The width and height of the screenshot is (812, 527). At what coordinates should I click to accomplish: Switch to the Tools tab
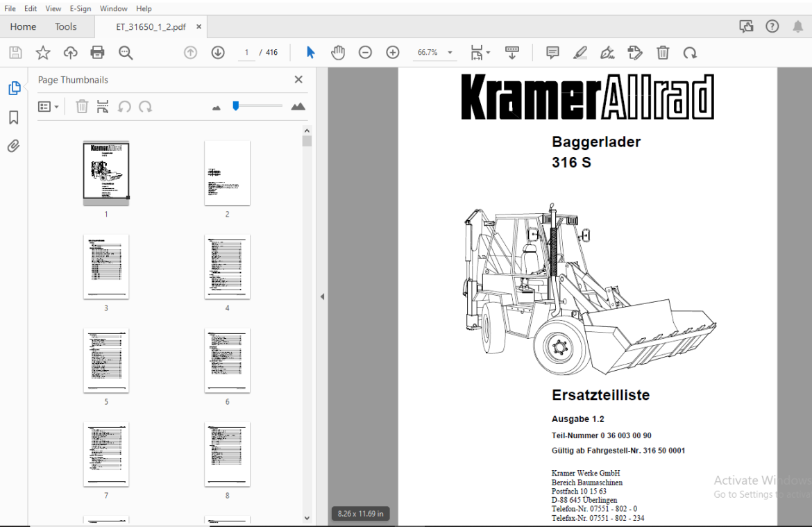pos(66,26)
